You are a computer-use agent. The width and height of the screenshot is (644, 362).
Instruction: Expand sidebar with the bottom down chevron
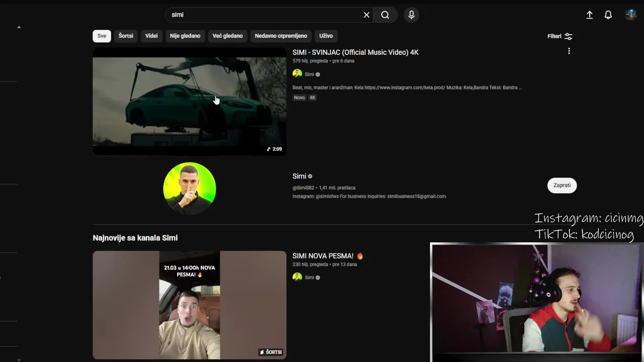(19, 359)
